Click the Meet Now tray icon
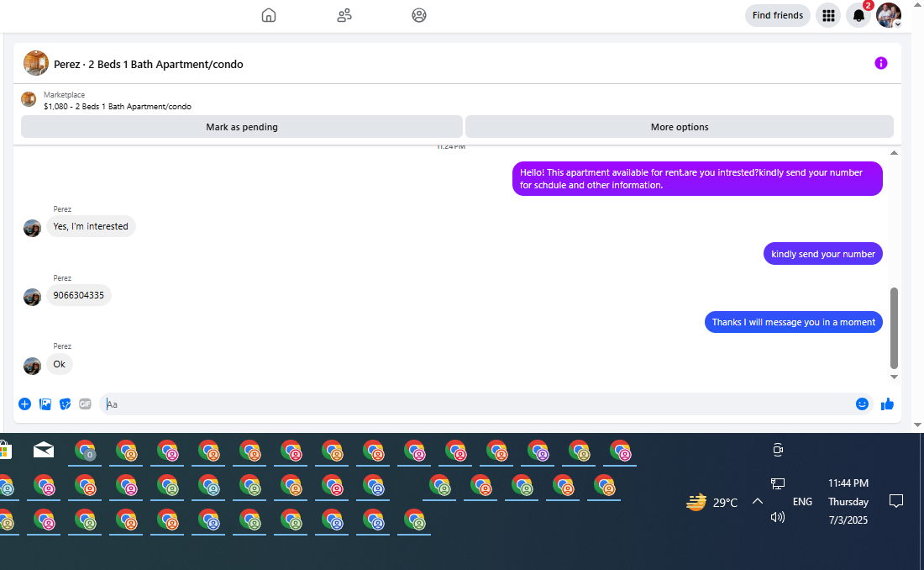The width and height of the screenshot is (924, 570). [x=778, y=450]
